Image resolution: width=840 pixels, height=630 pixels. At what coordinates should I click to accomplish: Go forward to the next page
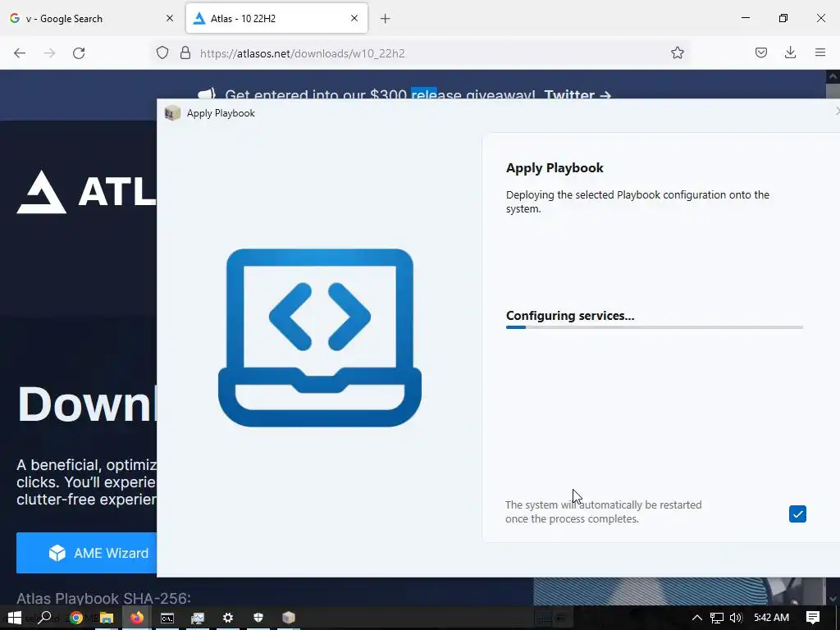click(49, 53)
